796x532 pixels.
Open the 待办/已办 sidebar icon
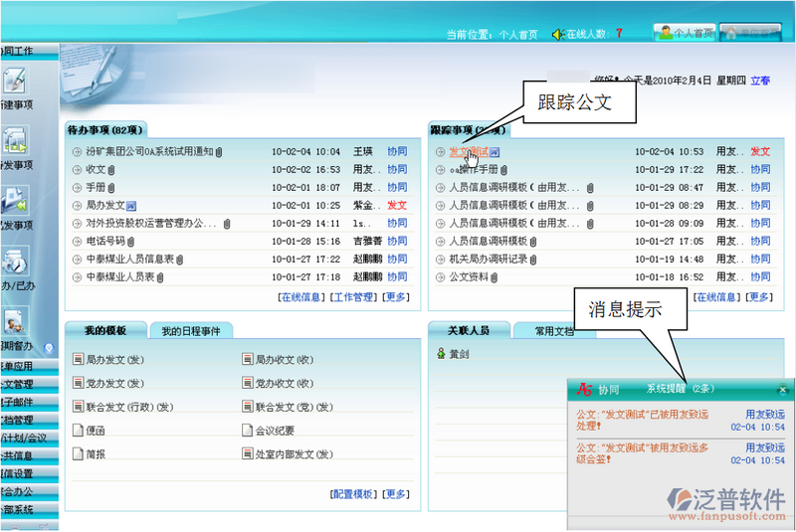pyautogui.click(x=16, y=262)
